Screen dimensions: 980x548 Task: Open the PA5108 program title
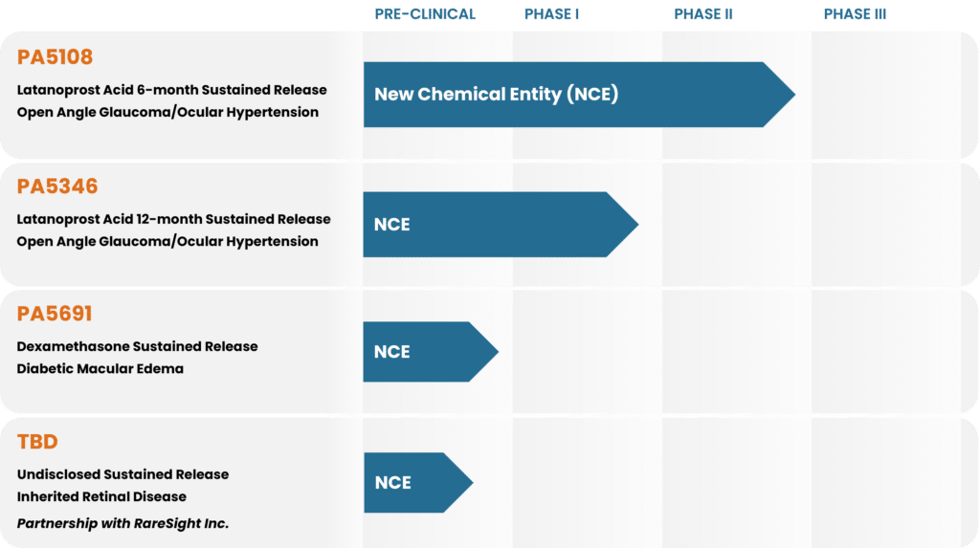(x=55, y=57)
